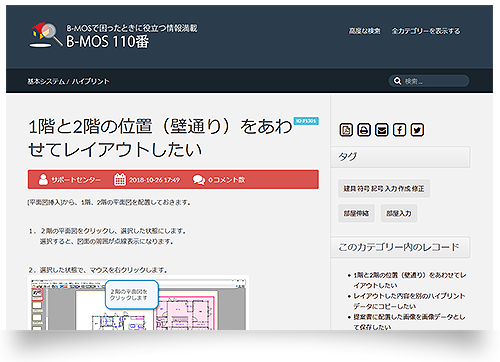The image size is (500, 362).
Task: Click the print article icon
Action: pos(364,130)
